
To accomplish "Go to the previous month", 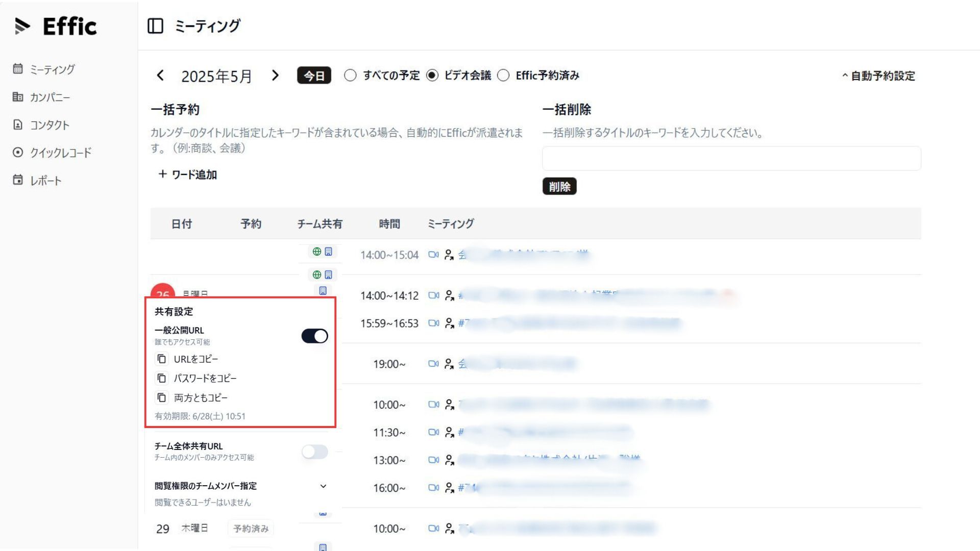I will coord(160,76).
